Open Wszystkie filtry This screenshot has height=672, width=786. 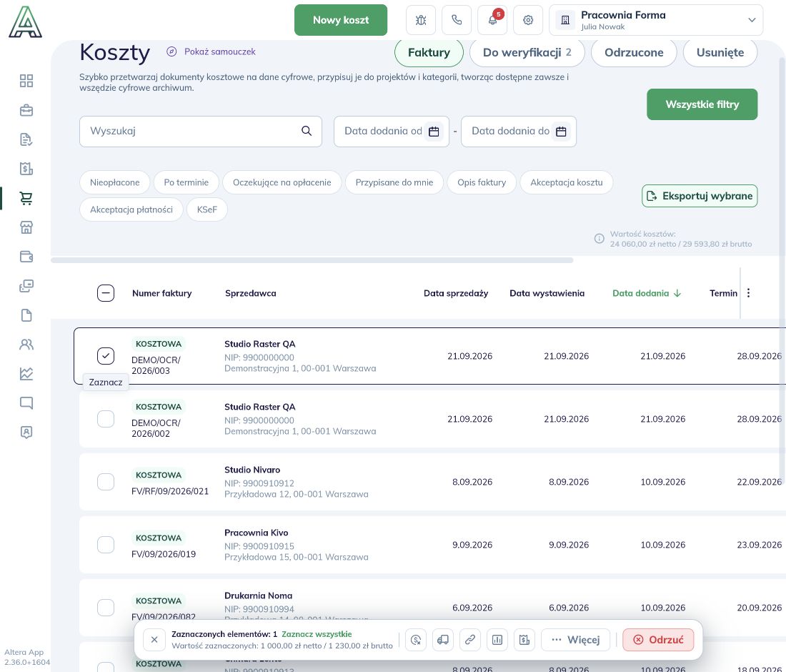point(702,104)
